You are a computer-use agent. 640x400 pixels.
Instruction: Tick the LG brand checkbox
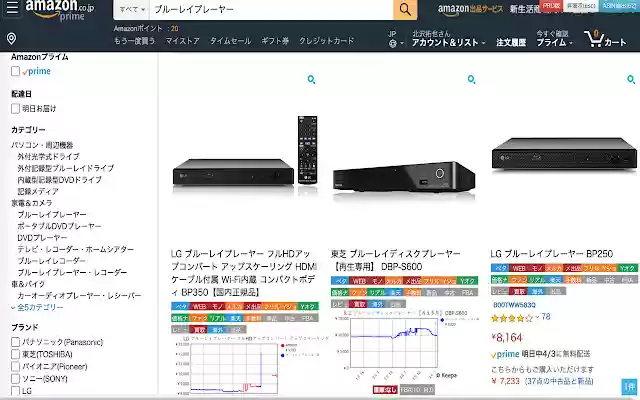(x=16, y=391)
